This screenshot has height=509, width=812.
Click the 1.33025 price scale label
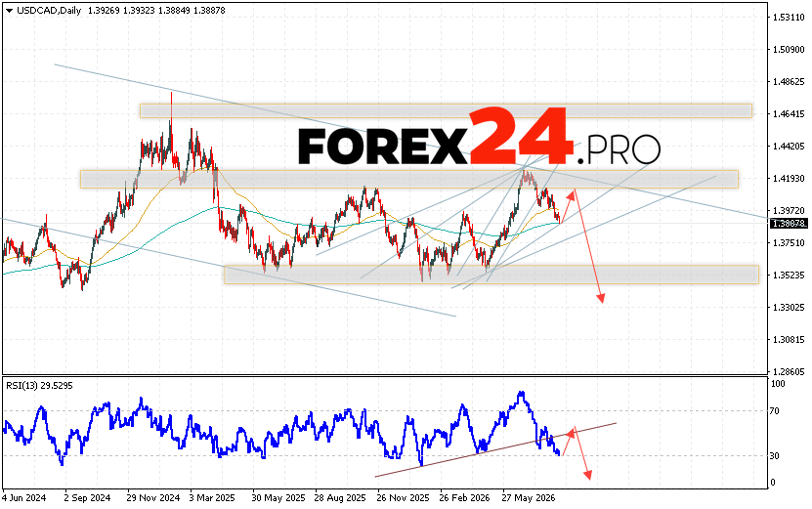point(789,308)
